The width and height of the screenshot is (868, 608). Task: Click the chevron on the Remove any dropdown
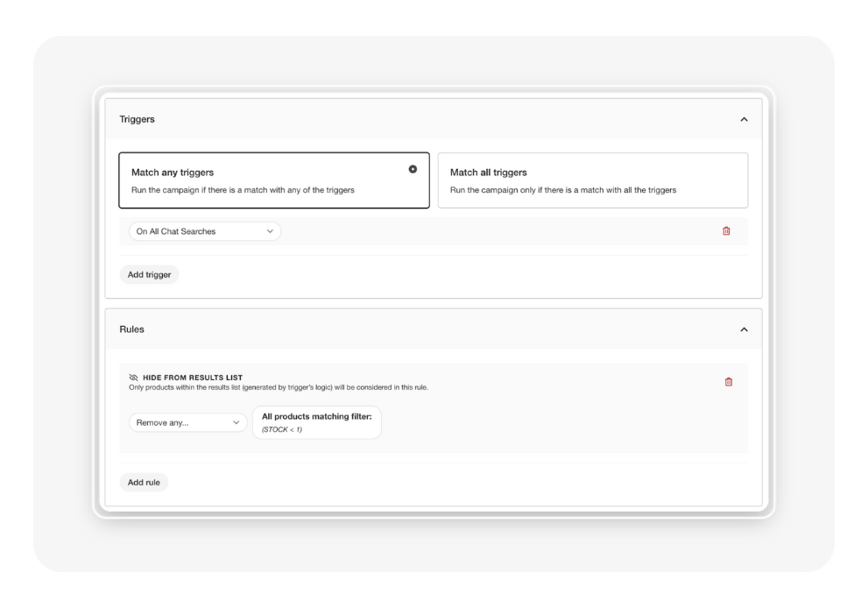(x=238, y=422)
